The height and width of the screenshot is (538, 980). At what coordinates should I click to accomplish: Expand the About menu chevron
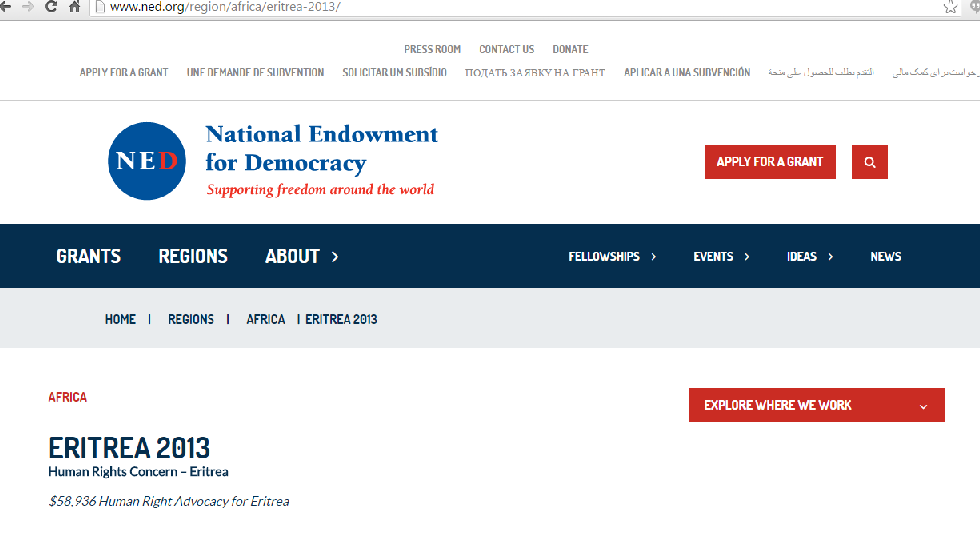(x=335, y=257)
